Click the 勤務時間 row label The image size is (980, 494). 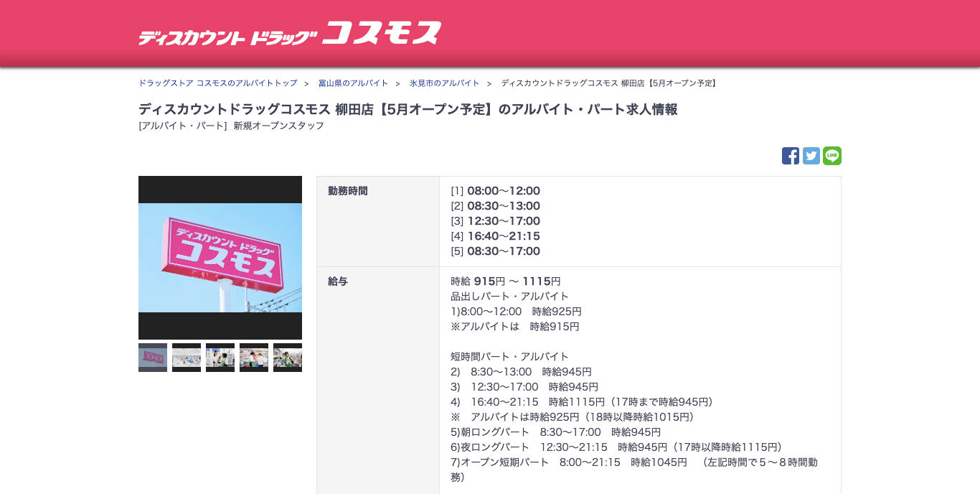(x=348, y=191)
